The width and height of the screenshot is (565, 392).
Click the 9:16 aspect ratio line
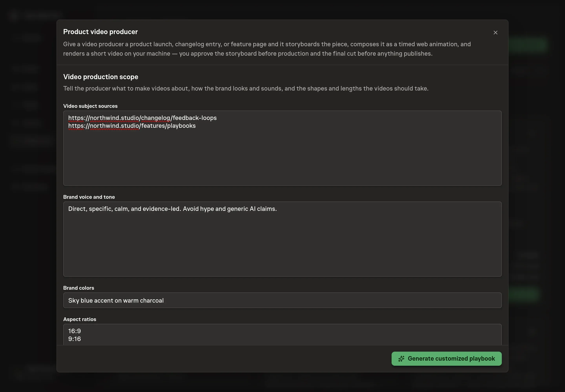point(75,339)
